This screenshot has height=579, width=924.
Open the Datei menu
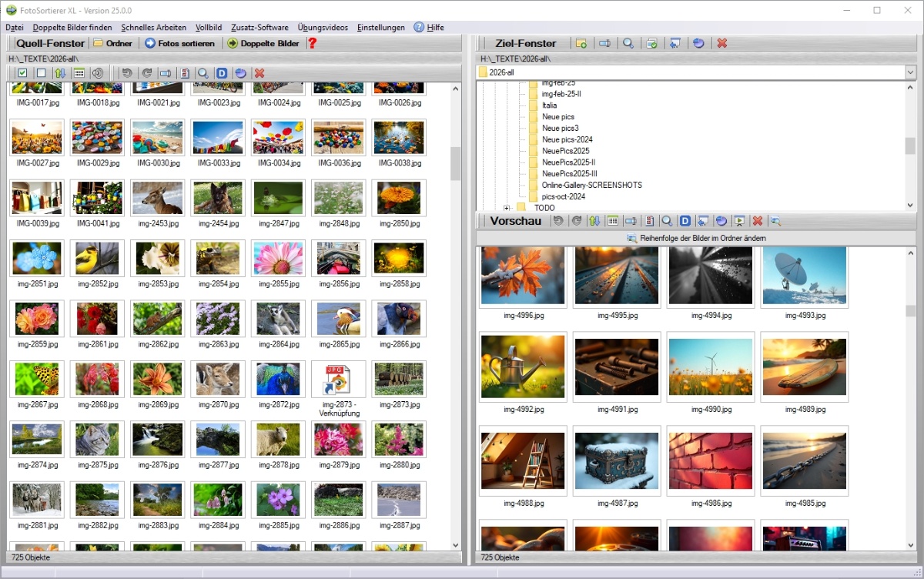[15, 27]
